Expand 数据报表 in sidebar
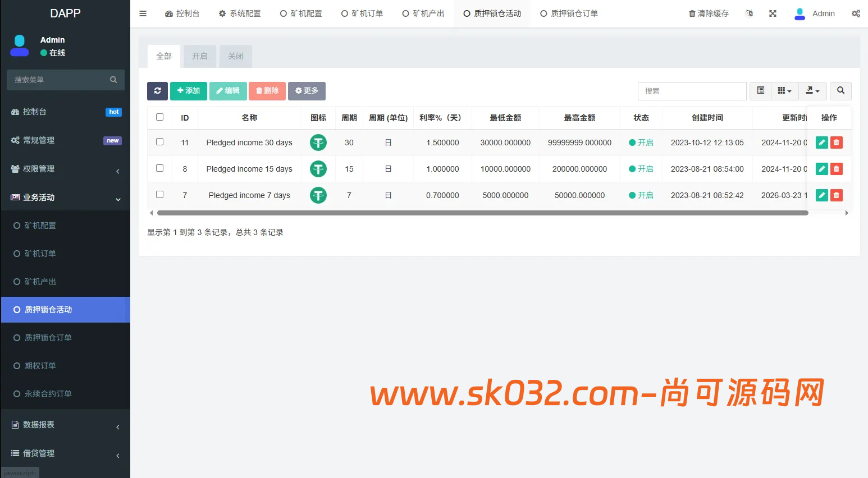The height and width of the screenshot is (478, 868). click(x=66, y=425)
